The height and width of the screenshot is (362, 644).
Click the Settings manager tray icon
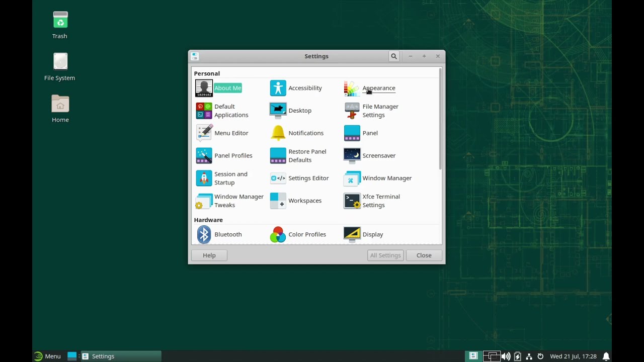(473, 356)
